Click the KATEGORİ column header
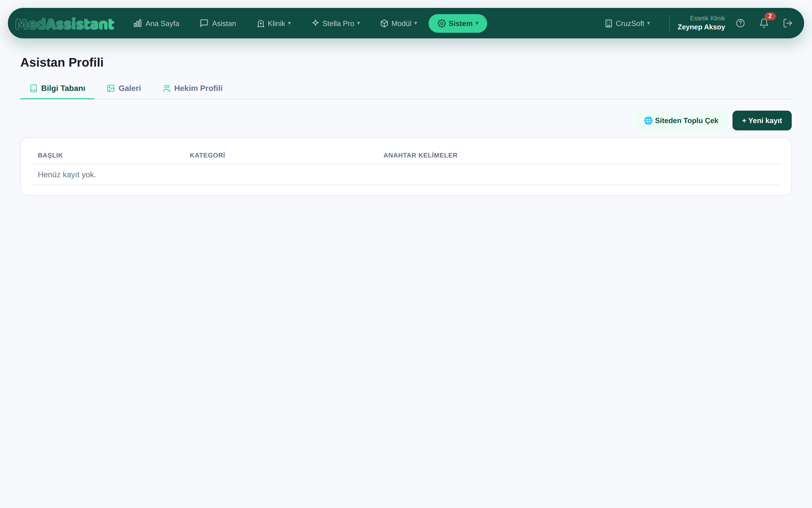Image resolution: width=812 pixels, height=508 pixels. pos(207,155)
